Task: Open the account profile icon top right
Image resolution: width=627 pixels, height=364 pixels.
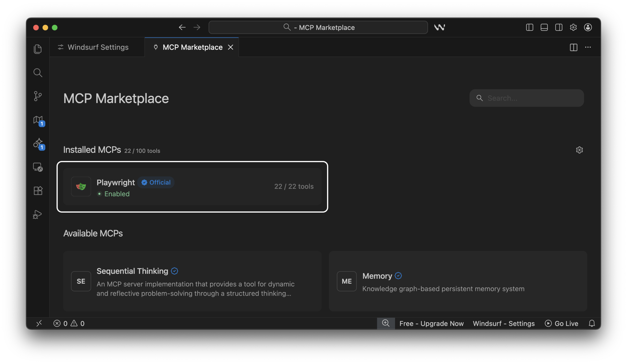Action: coord(588,27)
